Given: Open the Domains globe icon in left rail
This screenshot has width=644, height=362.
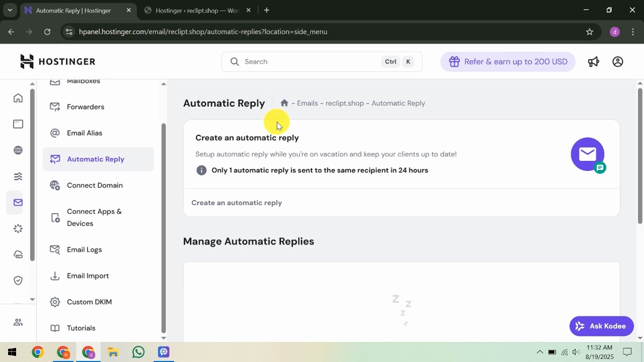Looking at the screenshot, I should click(18, 150).
